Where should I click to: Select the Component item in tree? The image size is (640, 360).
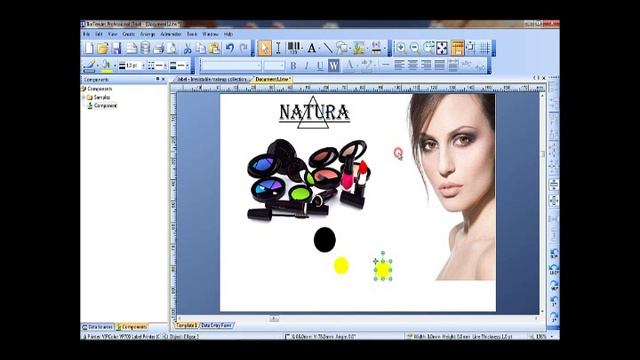coord(105,106)
